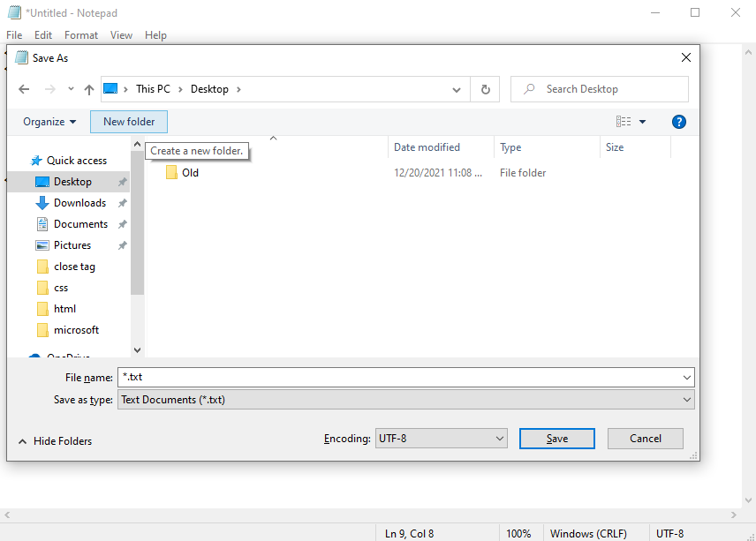Click This PC in the address path
This screenshot has height=541, width=756.
click(153, 89)
